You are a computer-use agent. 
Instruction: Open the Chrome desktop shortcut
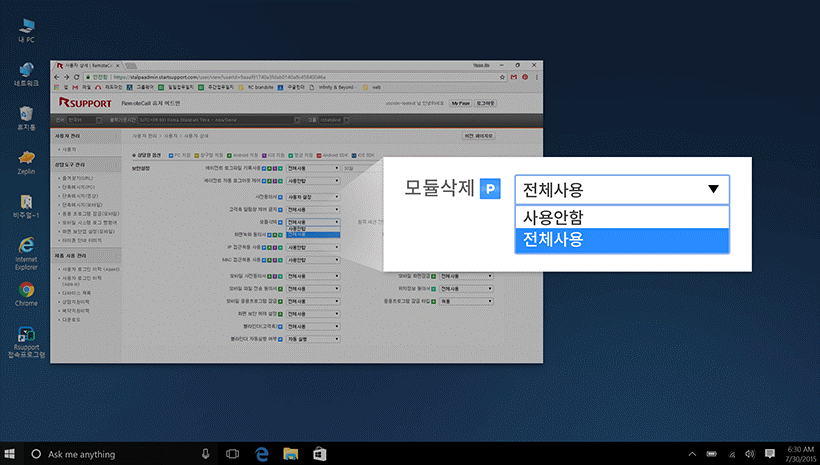[x=26, y=294]
